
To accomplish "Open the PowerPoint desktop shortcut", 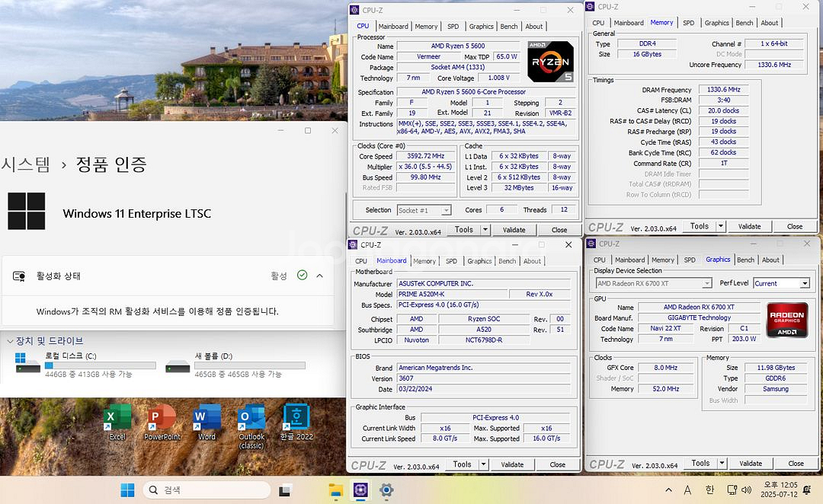I will [162, 423].
